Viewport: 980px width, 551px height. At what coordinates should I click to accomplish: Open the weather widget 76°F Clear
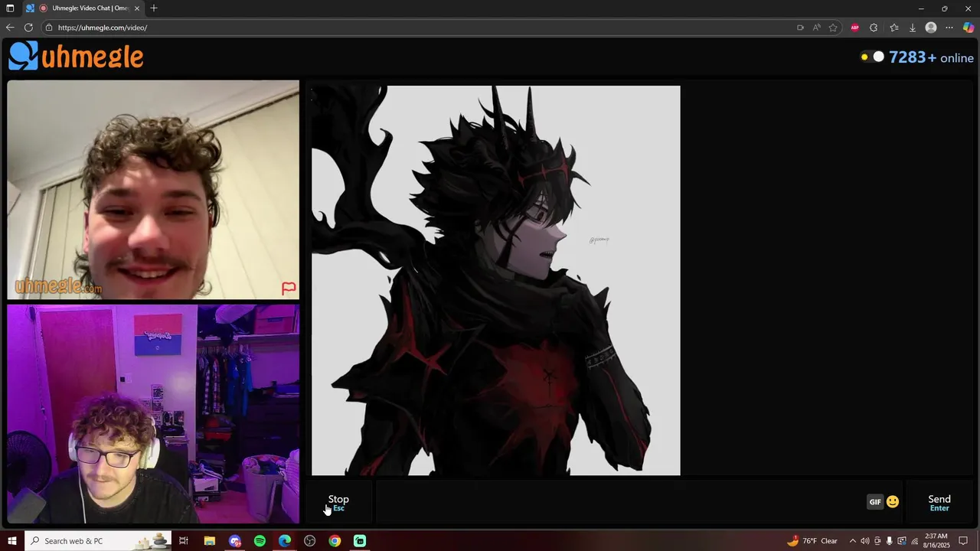[812, 541]
